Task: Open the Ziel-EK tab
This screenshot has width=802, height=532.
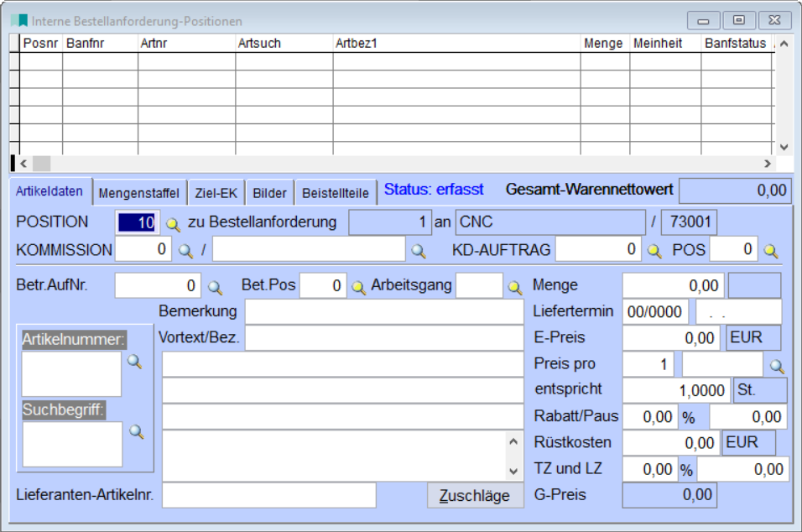Action: coord(216,193)
